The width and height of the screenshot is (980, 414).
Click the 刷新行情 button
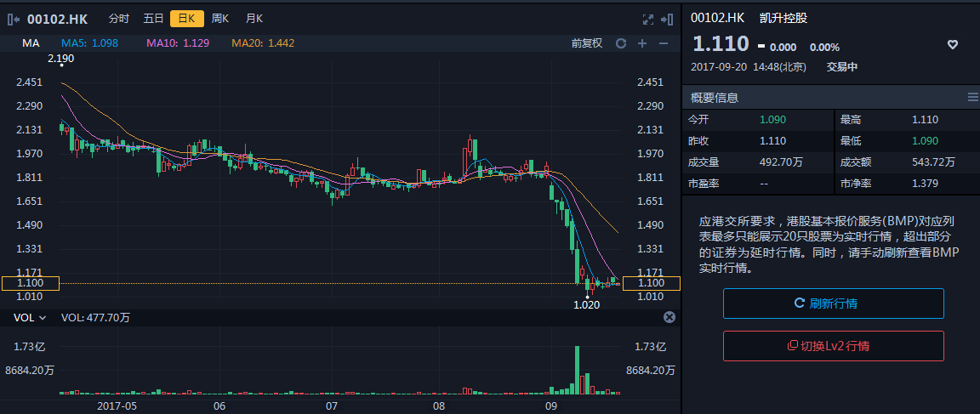click(833, 303)
